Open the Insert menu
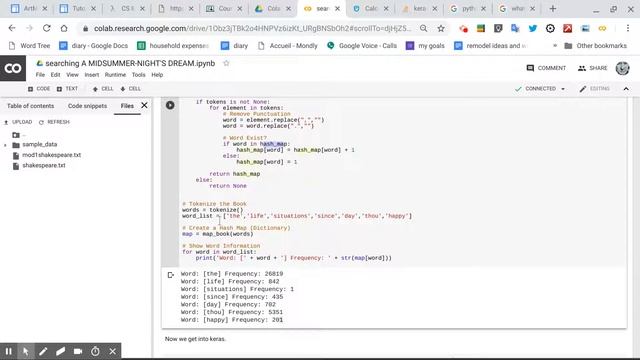 [92, 75]
